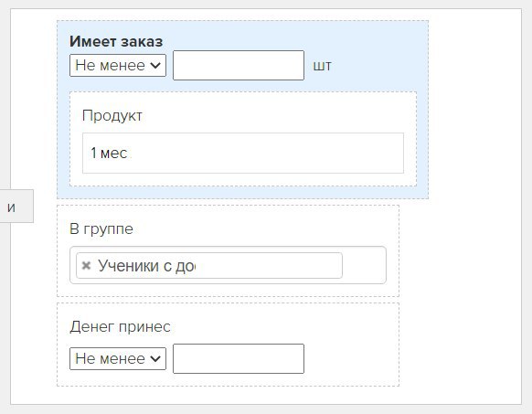Screen dimensions: 532x414
Task: Click the empty area of the group selector
Action: 364,265
